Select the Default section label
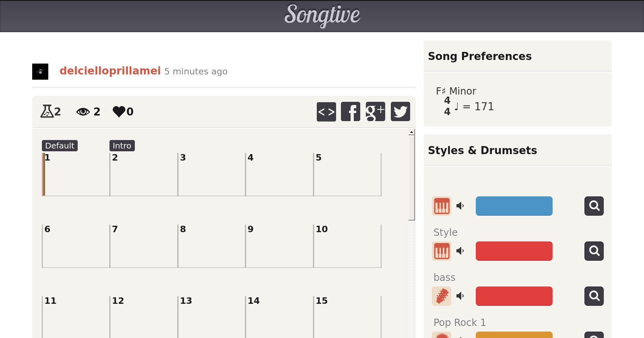The width and height of the screenshot is (644, 338). pos(60,146)
